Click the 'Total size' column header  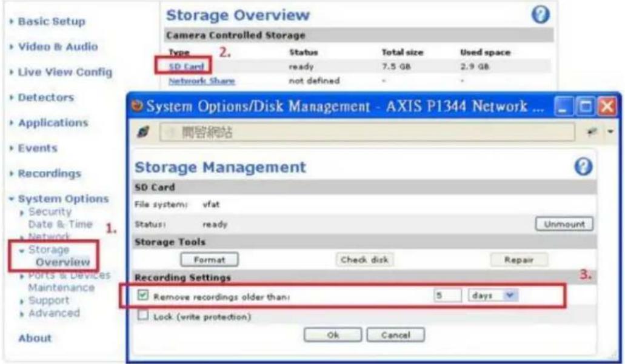tap(402, 52)
